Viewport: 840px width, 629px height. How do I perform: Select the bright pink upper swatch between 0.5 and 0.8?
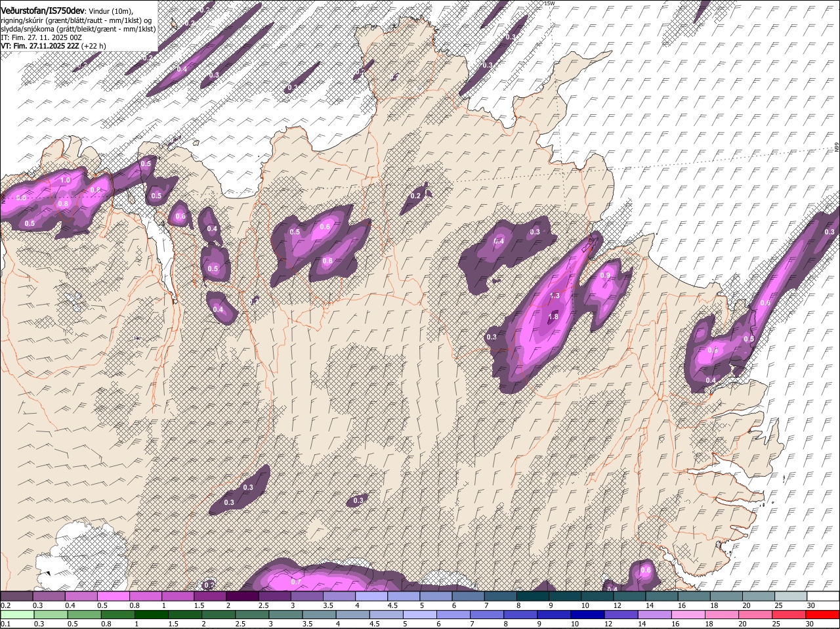114,596
